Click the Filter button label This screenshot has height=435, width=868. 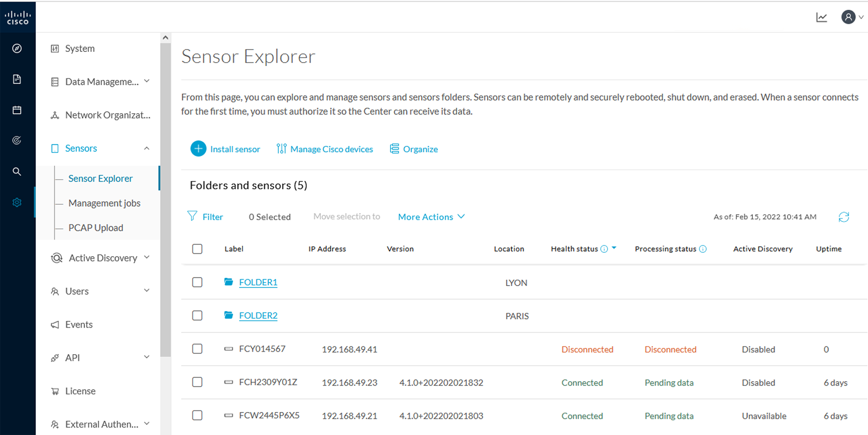(x=213, y=217)
